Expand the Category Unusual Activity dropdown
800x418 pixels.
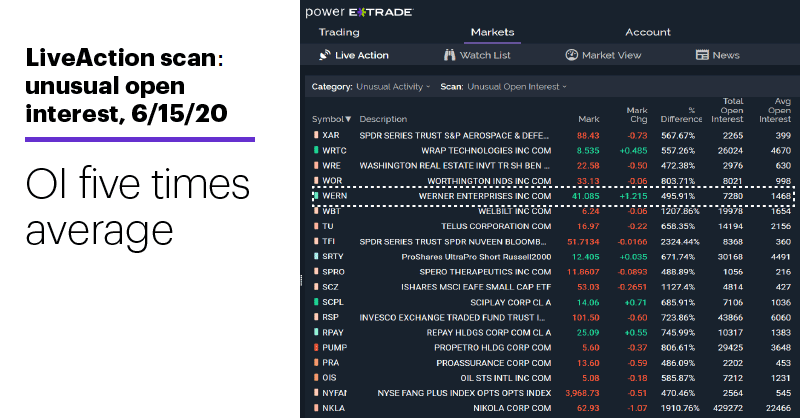[393, 87]
